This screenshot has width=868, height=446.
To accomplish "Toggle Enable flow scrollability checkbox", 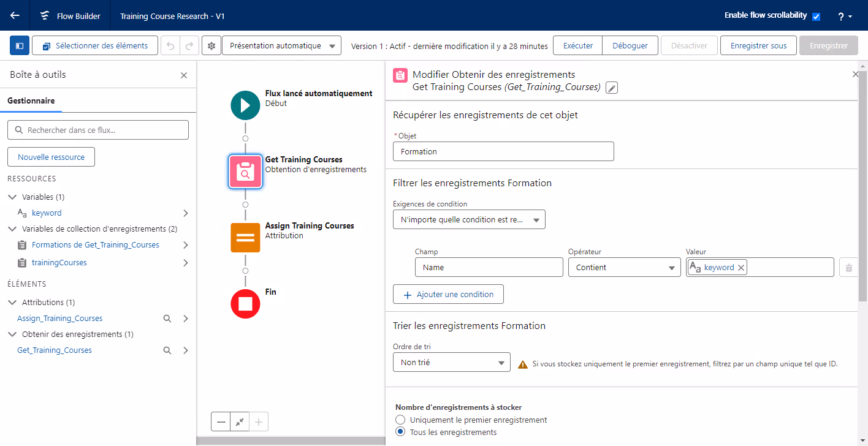I will click(816, 17).
